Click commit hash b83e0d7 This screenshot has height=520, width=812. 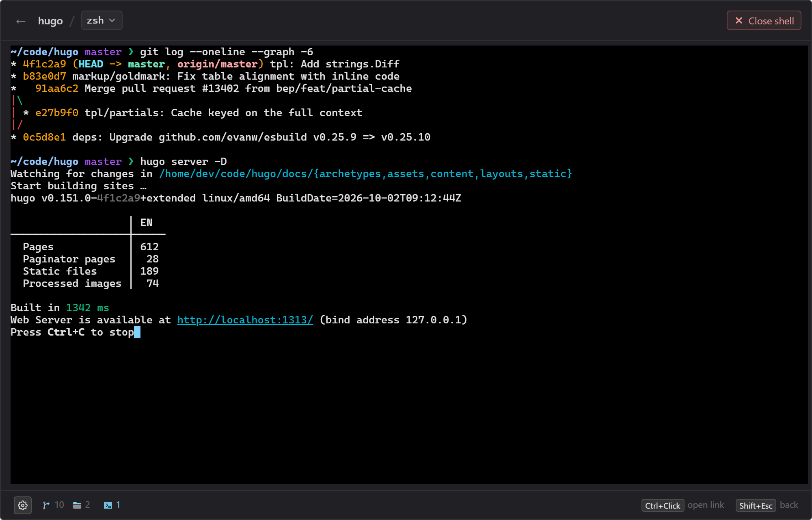(x=44, y=76)
